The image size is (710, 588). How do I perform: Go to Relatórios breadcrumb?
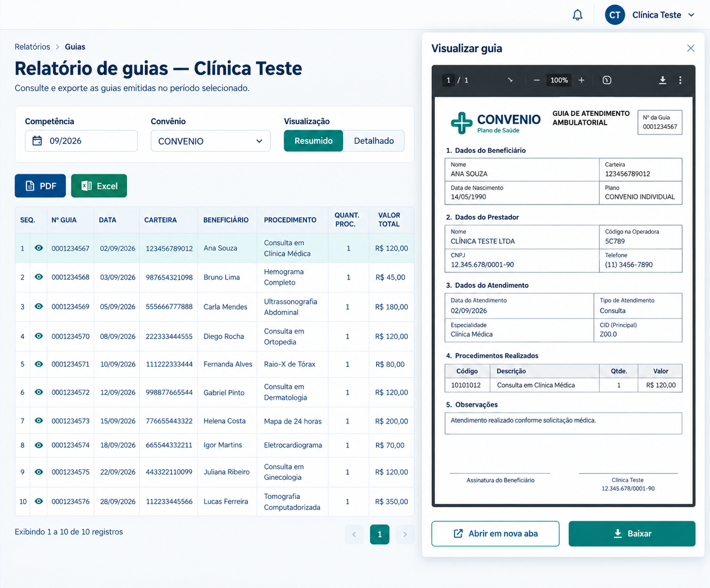tap(32, 46)
